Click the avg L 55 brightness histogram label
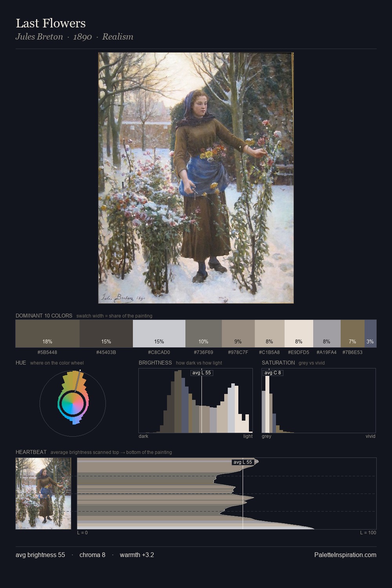The height and width of the screenshot is (588, 392). pos(201,373)
